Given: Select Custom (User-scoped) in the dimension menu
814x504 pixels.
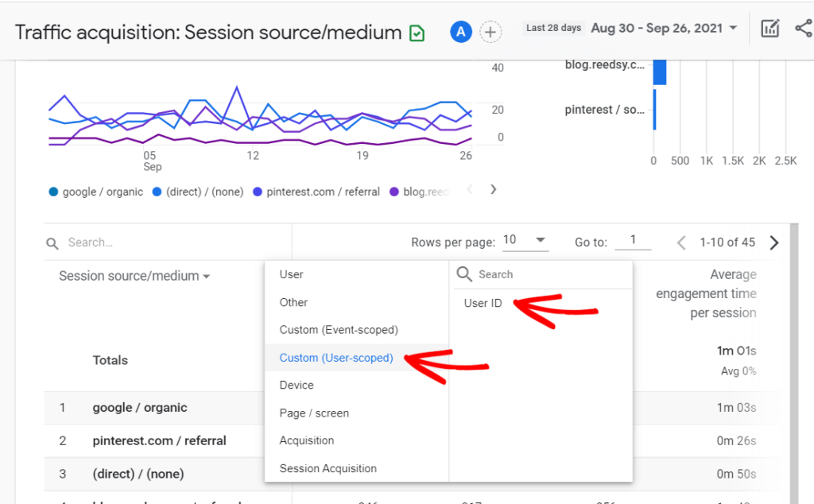Looking at the screenshot, I should 335,358.
